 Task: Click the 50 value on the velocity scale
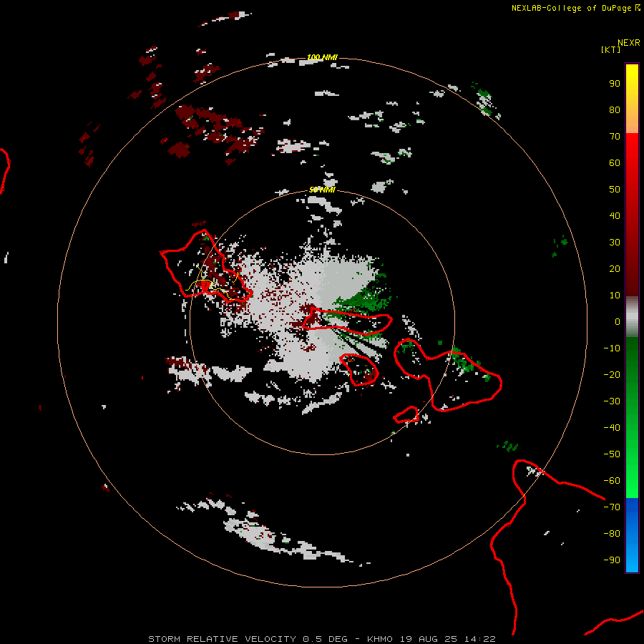pyautogui.click(x=615, y=190)
